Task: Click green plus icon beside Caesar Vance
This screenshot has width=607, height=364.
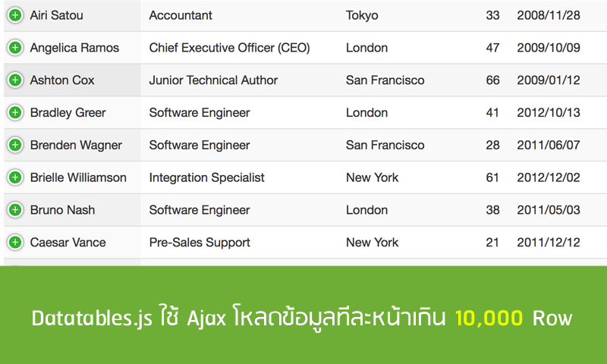Action: 14,243
